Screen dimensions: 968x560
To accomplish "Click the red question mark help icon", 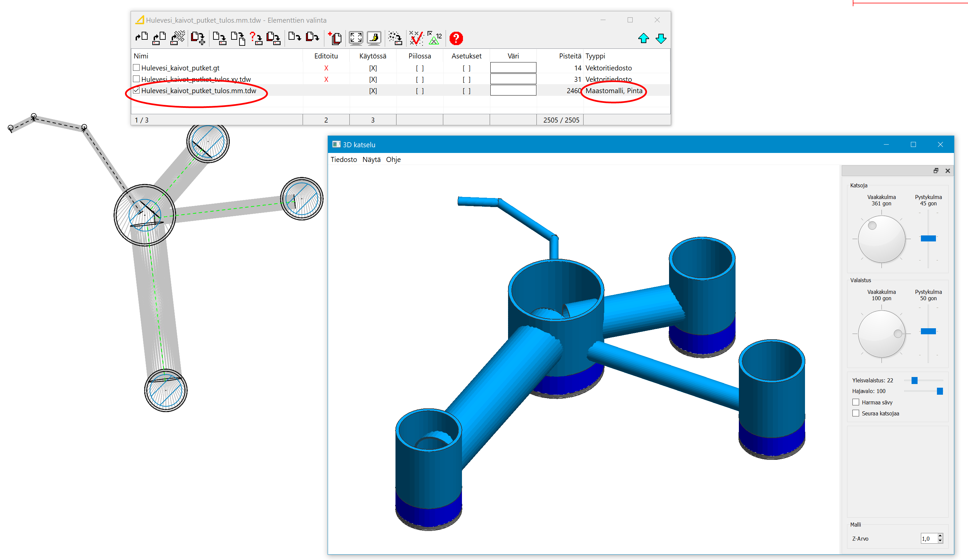I will [x=456, y=38].
